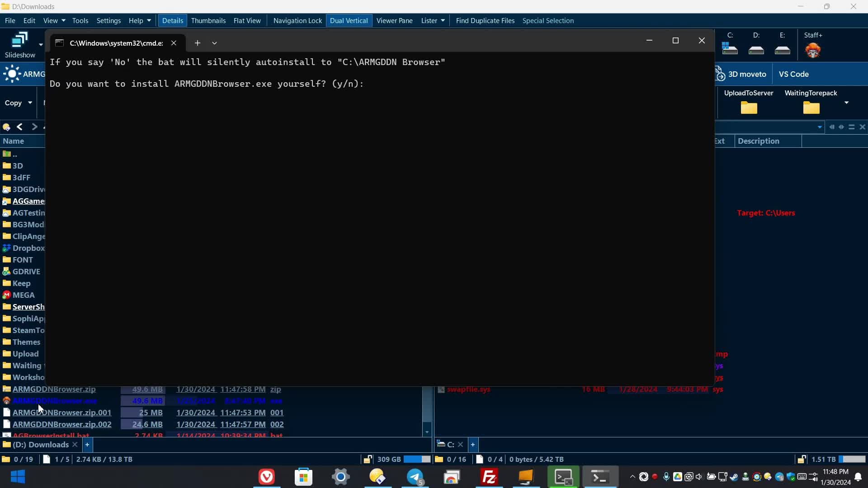The image size is (868, 488).
Task: Click the Staff+ user avatar icon
Action: click(x=813, y=50)
